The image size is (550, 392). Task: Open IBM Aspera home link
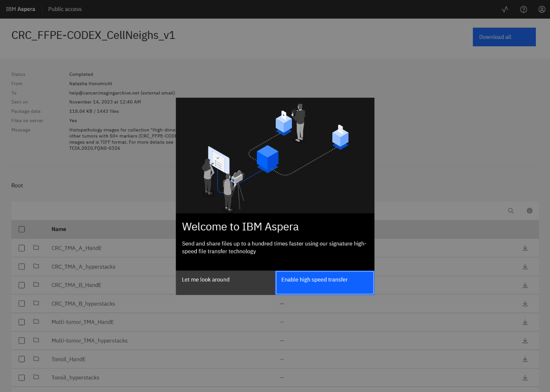click(x=20, y=9)
